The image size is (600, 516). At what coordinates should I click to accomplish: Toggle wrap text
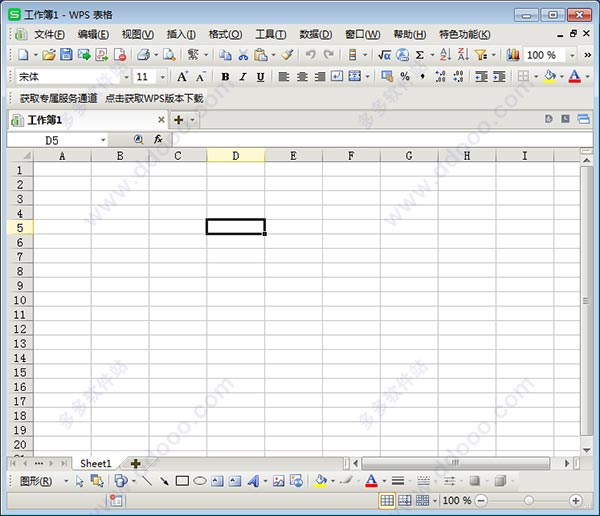click(337, 76)
